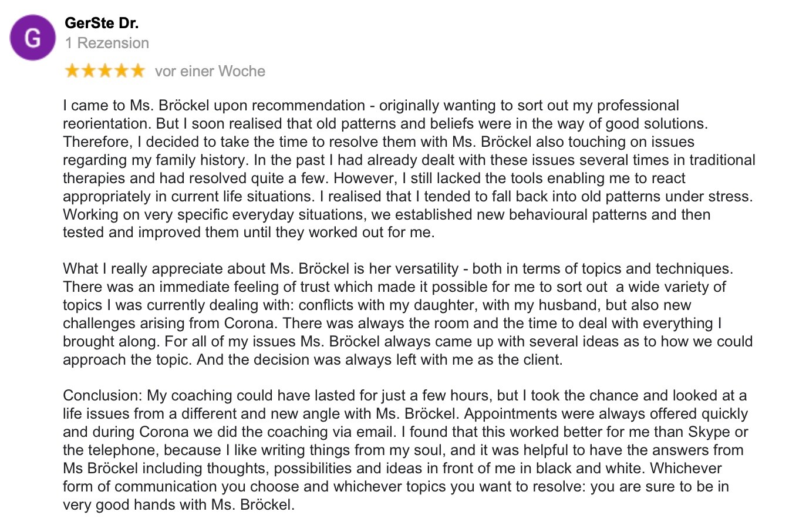The height and width of the screenshot is (532, 806).
Task: Select the fourth rating star
Action: 122,71
